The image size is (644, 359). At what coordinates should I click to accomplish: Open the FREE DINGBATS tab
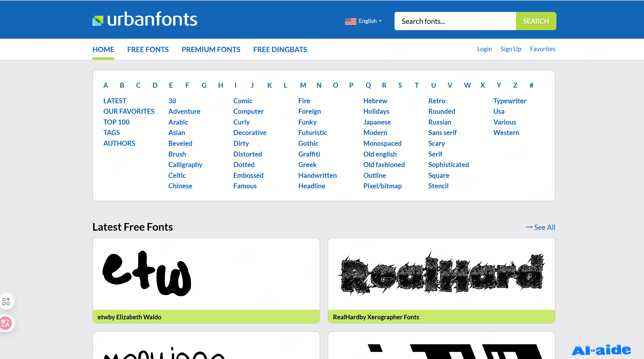pyautogui.click(x=280, y=49)
